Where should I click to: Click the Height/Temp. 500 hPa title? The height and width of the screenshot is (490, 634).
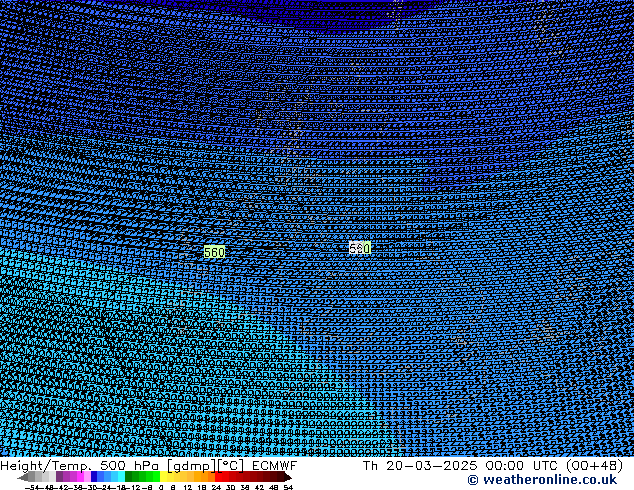(79, 465)
